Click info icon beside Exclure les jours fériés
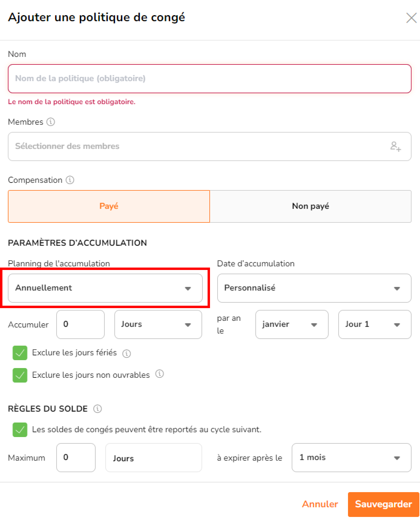Image resolution: width=420 pixels, height=523 pixels. point(126,353)
